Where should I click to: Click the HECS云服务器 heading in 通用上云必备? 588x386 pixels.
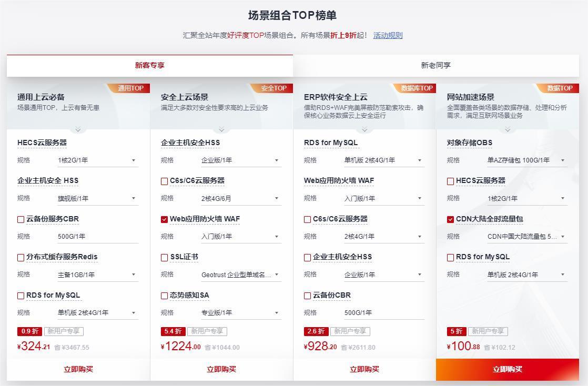pyautogui.click(x=42, y=143)
